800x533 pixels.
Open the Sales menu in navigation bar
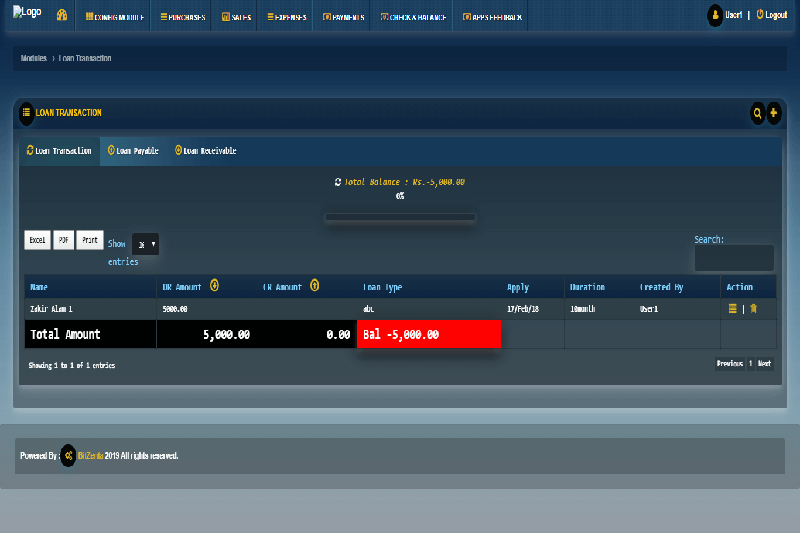(235, 17)
